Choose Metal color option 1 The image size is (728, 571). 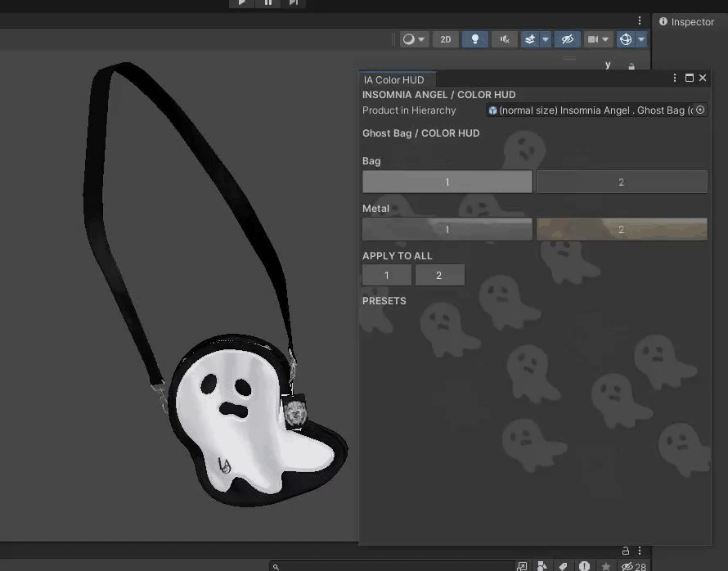pos(447,229)
